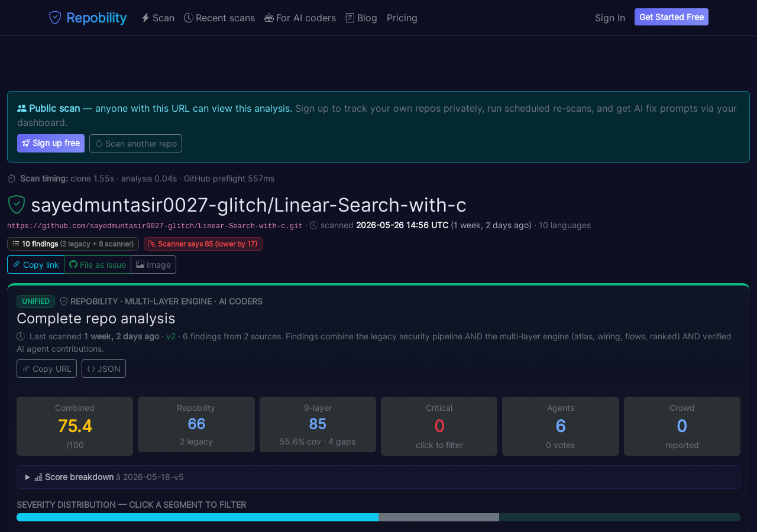Click the Repobility shield logo icon
This screenshot has width=757, height=532.
click(55, 18)
